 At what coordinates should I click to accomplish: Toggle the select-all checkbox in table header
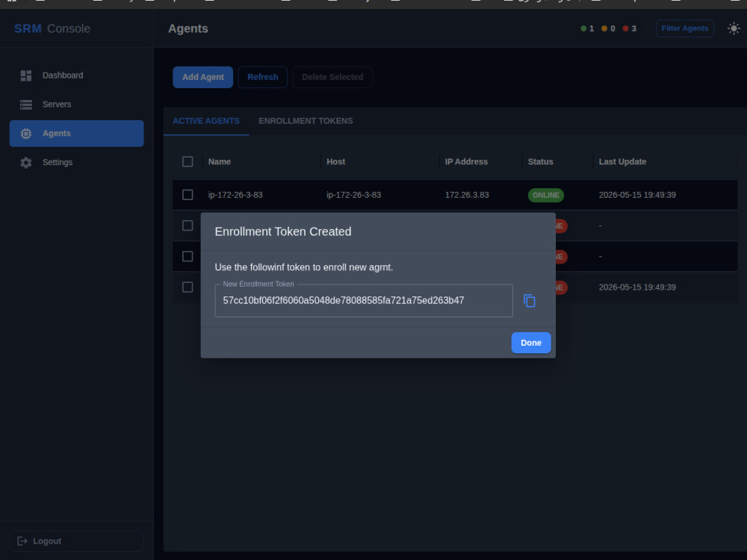pos(187,162)
